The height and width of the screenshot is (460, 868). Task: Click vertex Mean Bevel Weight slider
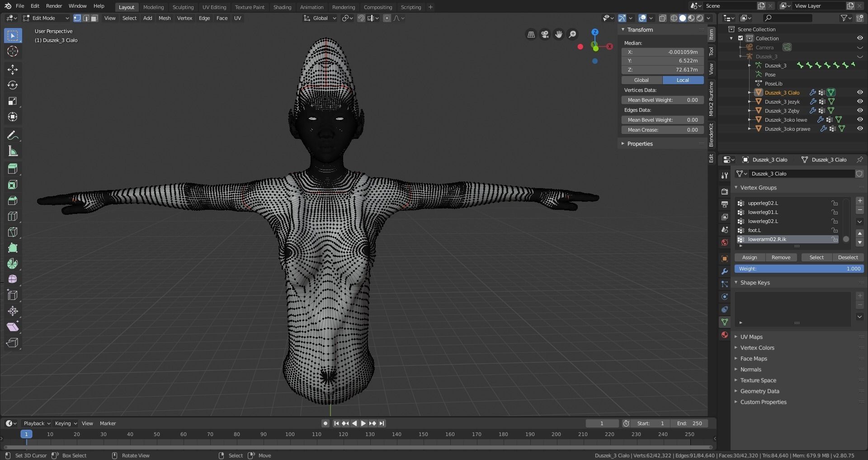(663, 100)
